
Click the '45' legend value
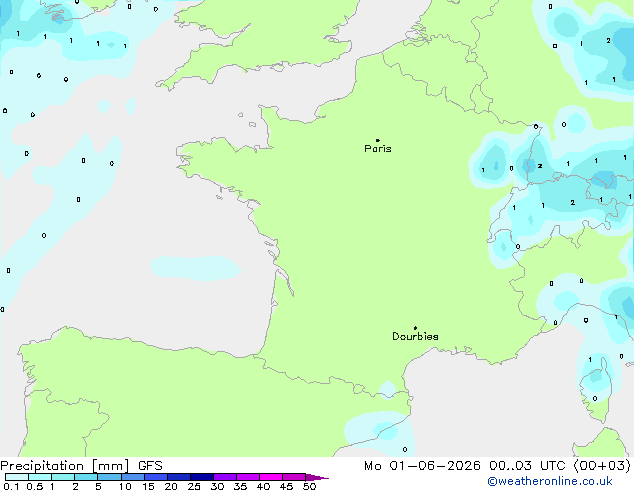[286, 486]
